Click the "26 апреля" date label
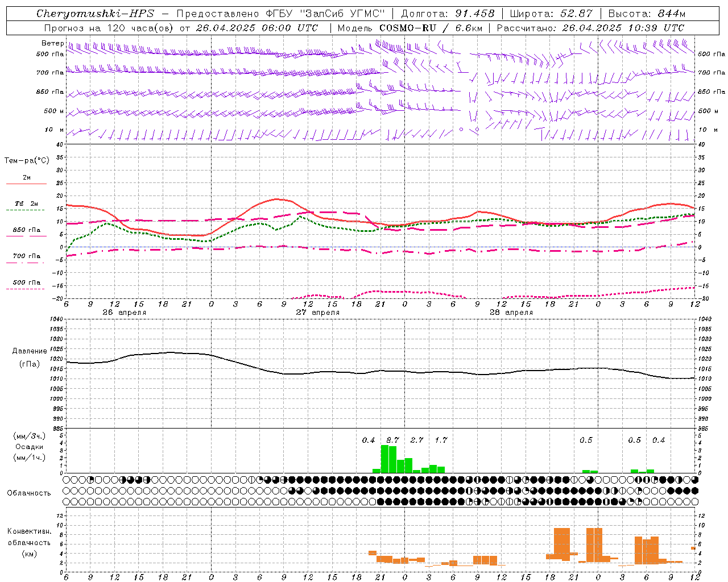Screen dimensions: 728x582 tap(125, 313)
